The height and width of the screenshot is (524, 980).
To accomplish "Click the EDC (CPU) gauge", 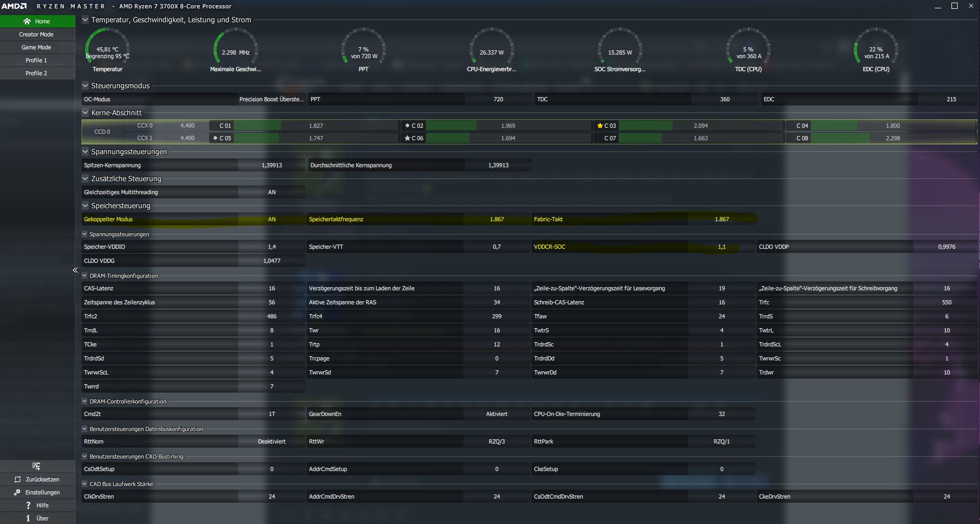I will (876, 50).
